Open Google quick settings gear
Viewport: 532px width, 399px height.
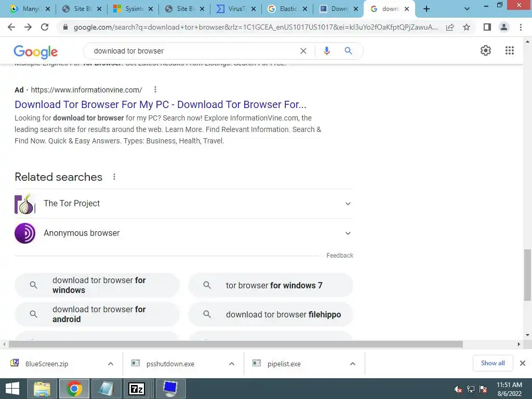(x=486, y=50)
